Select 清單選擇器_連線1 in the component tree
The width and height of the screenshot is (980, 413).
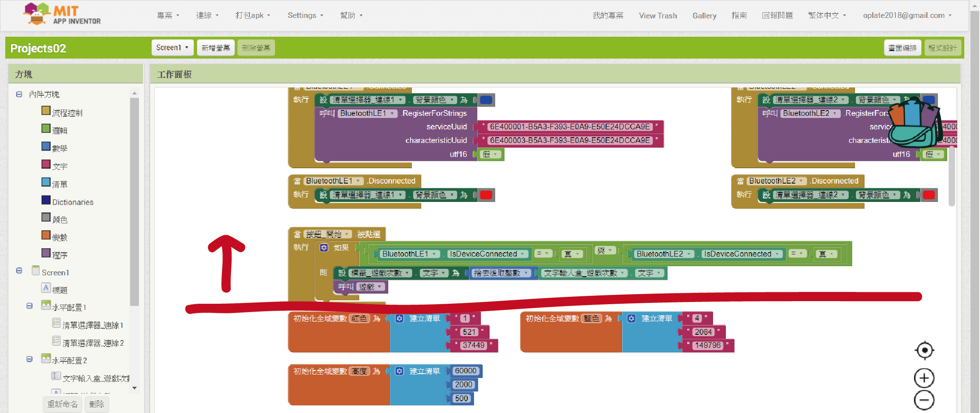click(x=93, y=325)
